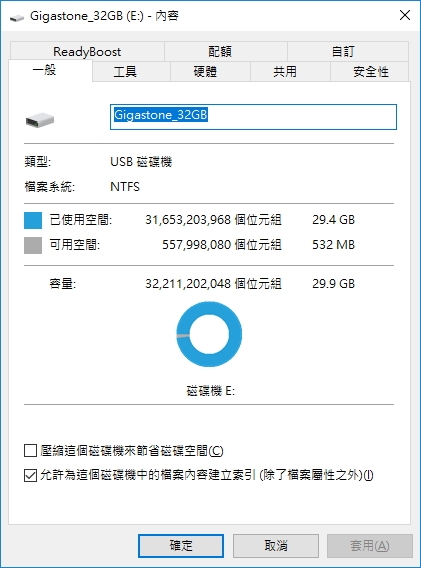This screenshot has width=421, height=568.
Task: Enable the compress this drive checkbox
Action: pos(30,451)
